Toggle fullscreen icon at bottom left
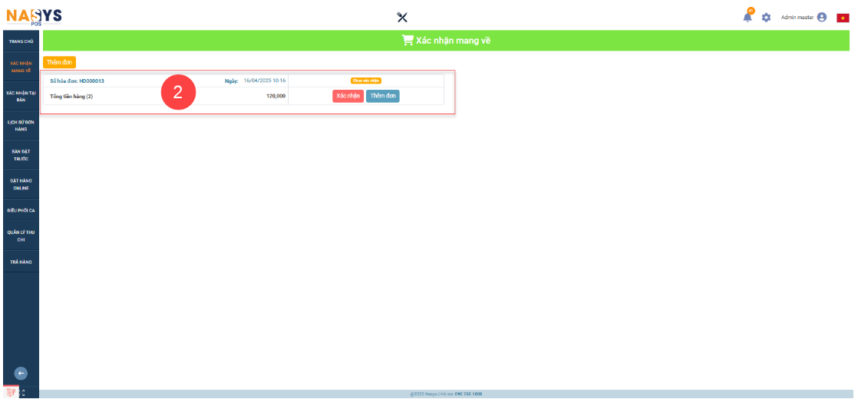 22,393
